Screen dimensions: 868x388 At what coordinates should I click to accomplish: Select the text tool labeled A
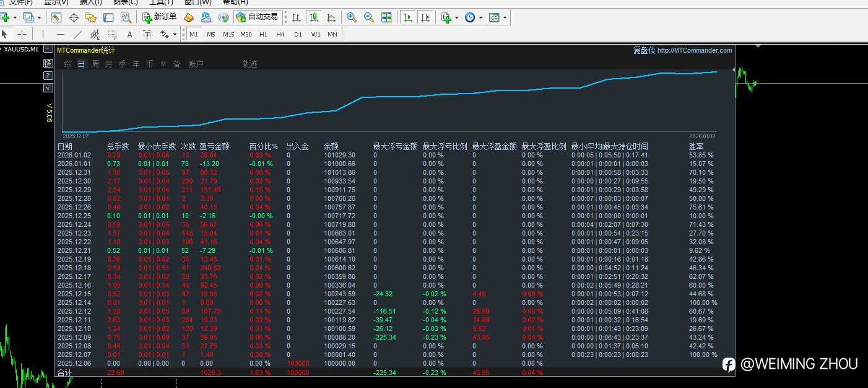tap(129, 34)
